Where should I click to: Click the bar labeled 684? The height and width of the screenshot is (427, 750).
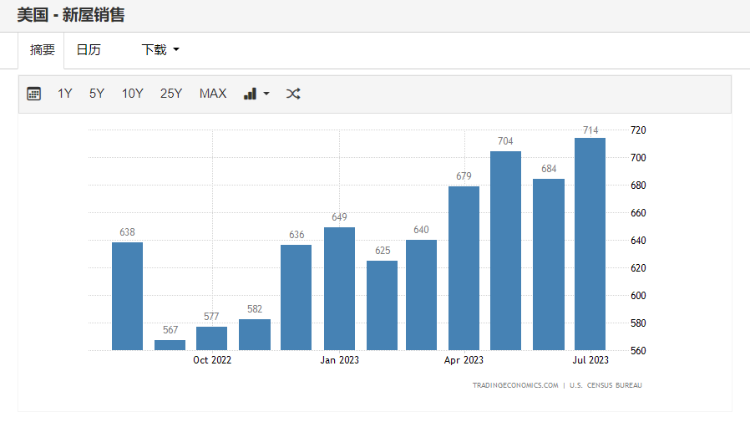549,264
